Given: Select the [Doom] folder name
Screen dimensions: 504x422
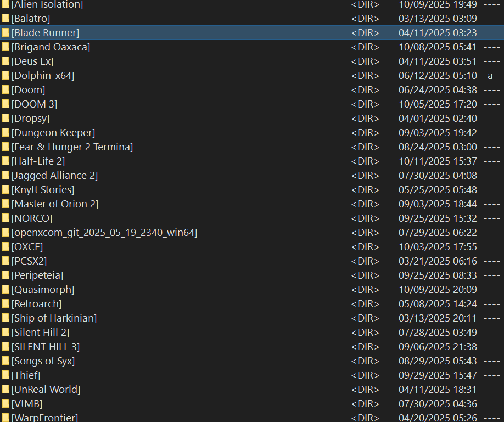Looking at the screenshot, I should [x=29, y=89].
